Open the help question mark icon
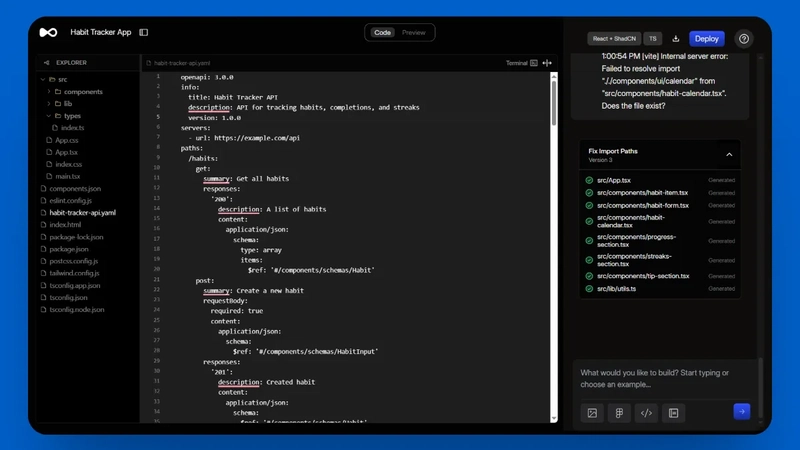This screenshot has width=800, height=450. (744, 39)
